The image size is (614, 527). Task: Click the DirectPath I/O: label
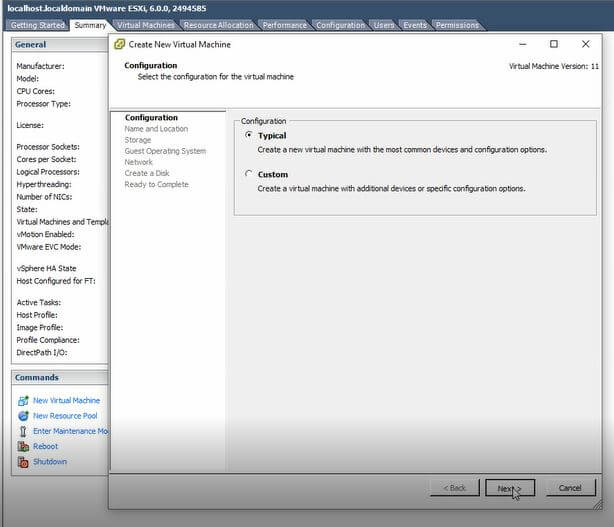[x=42, y=352]
